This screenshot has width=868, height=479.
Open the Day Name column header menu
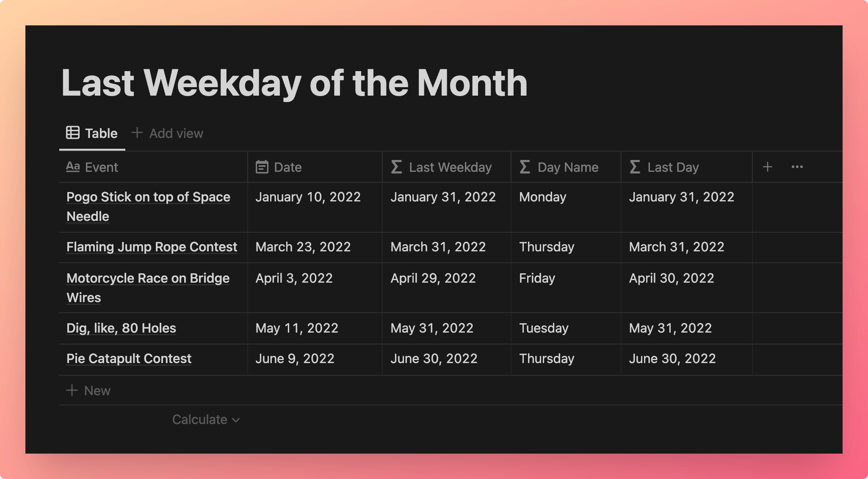[566, 167]
